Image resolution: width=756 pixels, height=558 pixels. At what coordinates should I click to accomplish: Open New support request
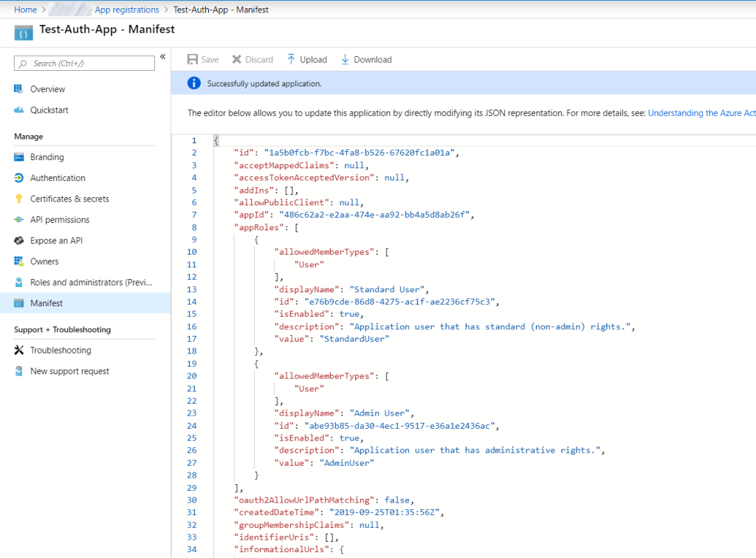tap(69, 371)
